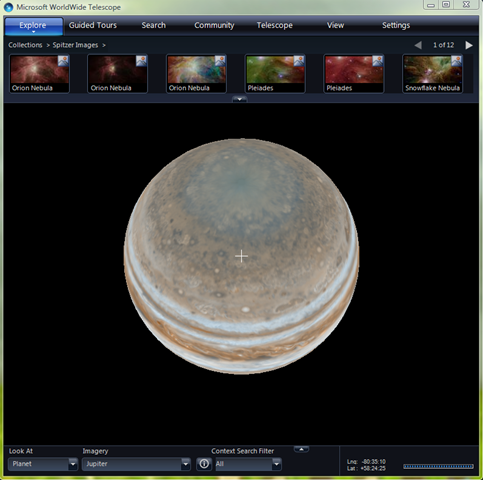Click image icon on green Pleiades thumbnail

299,61
